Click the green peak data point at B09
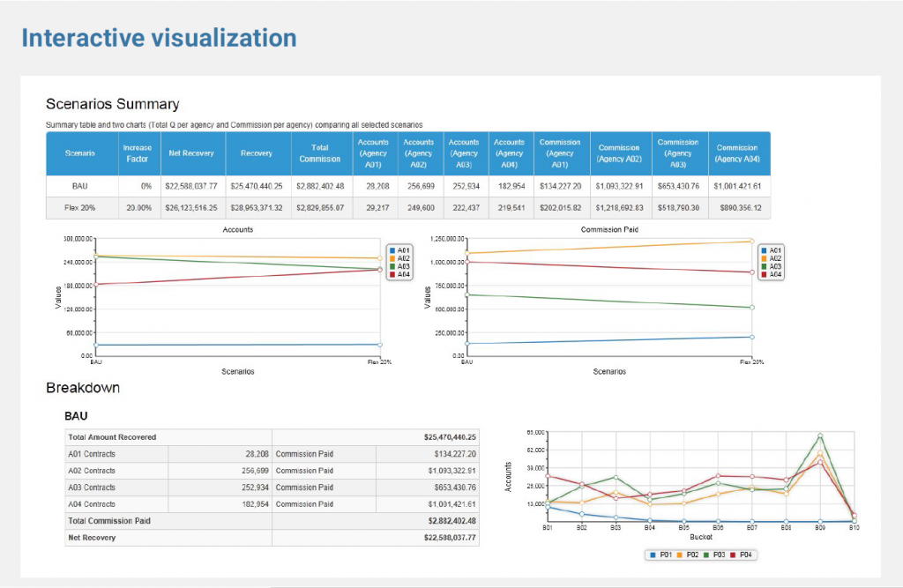The width and height of the screenshot is (903, 588). pos(820,435)
